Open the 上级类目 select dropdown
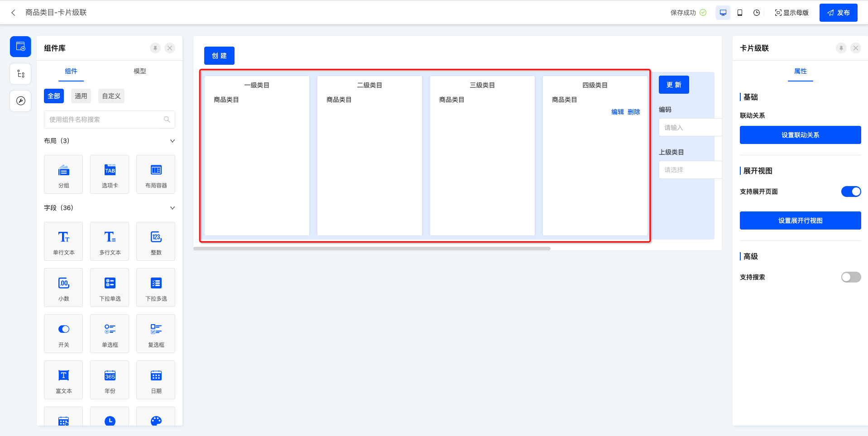Screen dimensions: 868x436 point(689,170)
